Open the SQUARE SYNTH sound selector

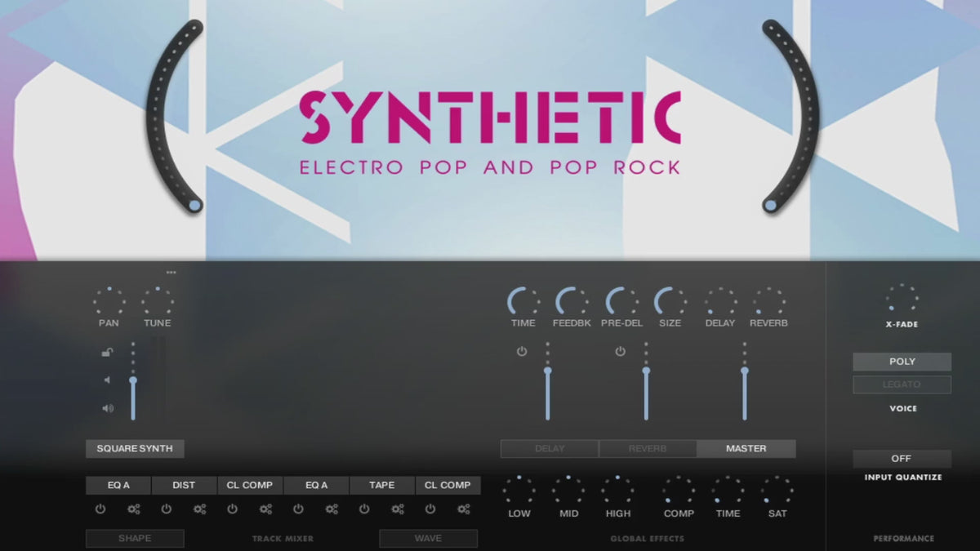135,448
